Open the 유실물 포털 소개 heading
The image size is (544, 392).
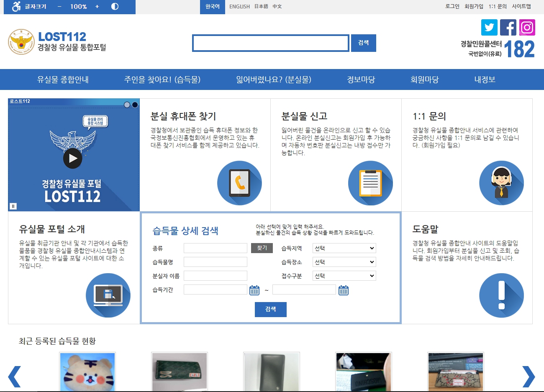pyautogui.click(x=52, y=229)
